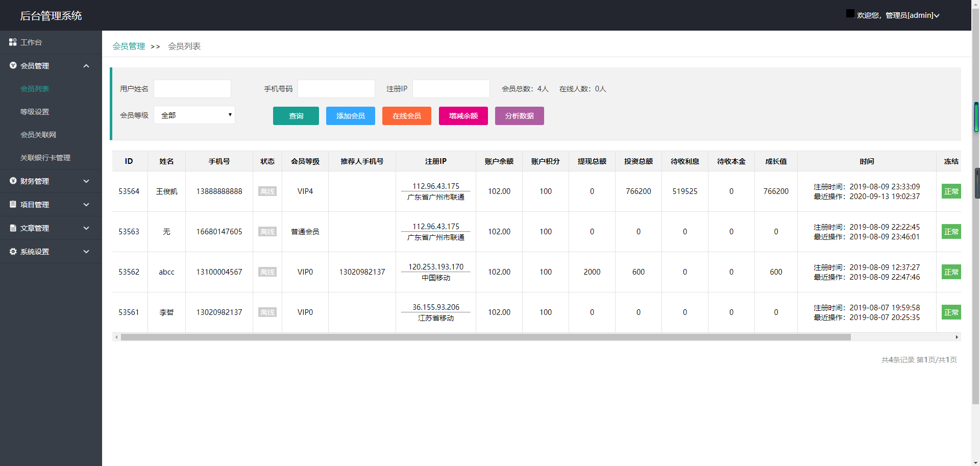
Task: Click the pagination record summary text
Action: [x=919, y=360]
